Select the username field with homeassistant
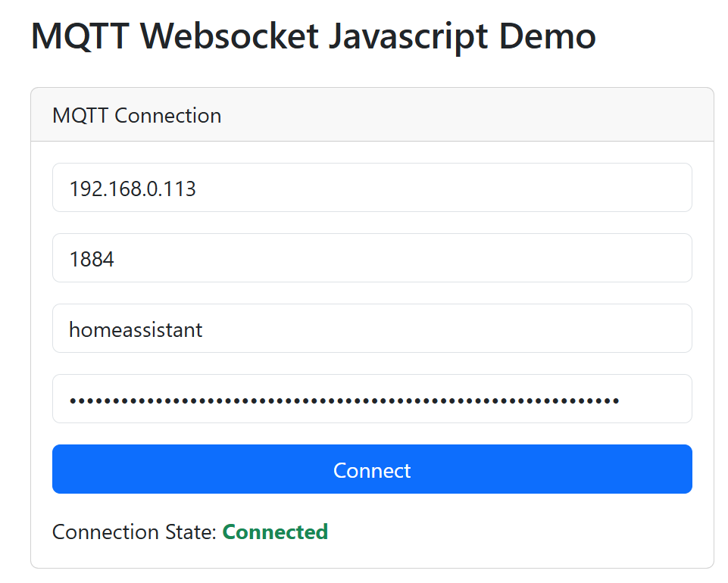 [371, 329]
